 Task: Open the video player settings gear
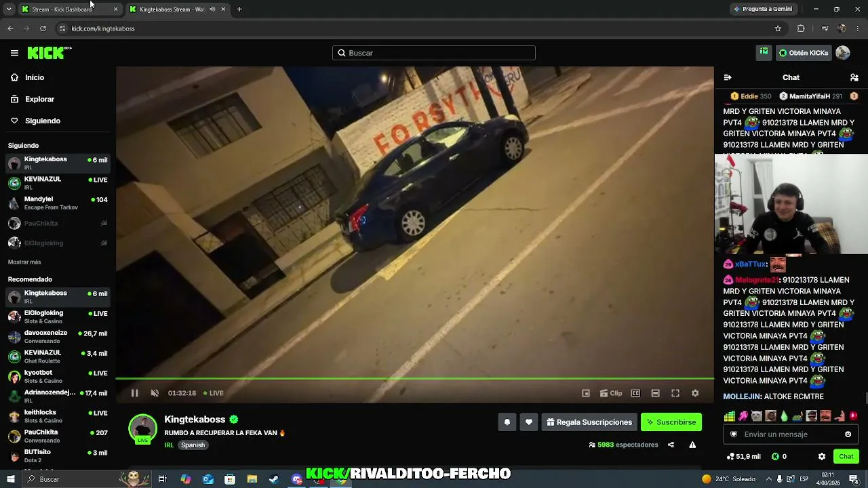[x=695, y=393]
